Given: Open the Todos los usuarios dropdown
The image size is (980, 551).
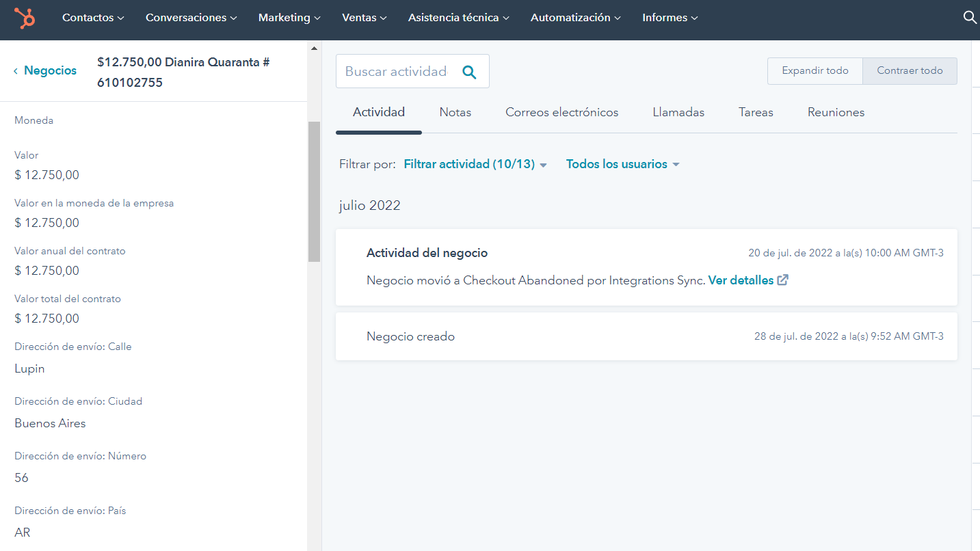Looking at the screenshot, I should coord(622,164).
